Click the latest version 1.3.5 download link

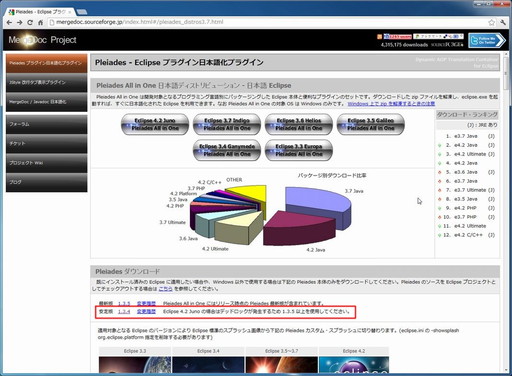click(124, 304)
